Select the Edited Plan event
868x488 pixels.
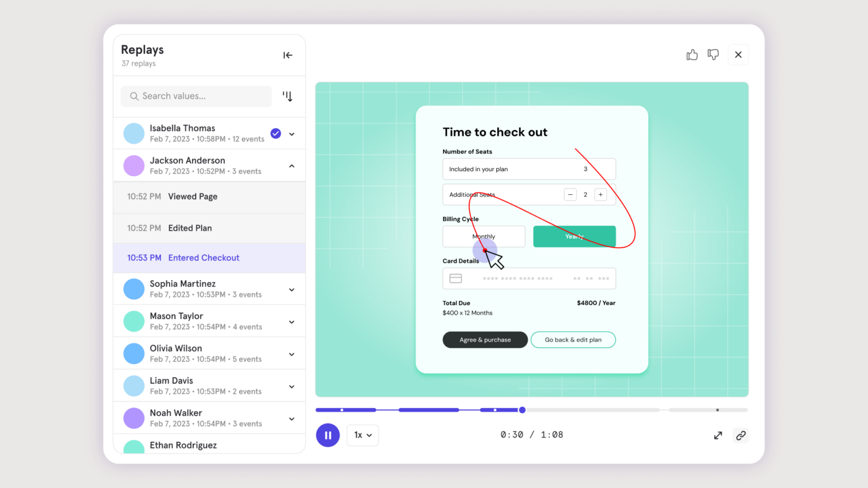tap(190, 228)
